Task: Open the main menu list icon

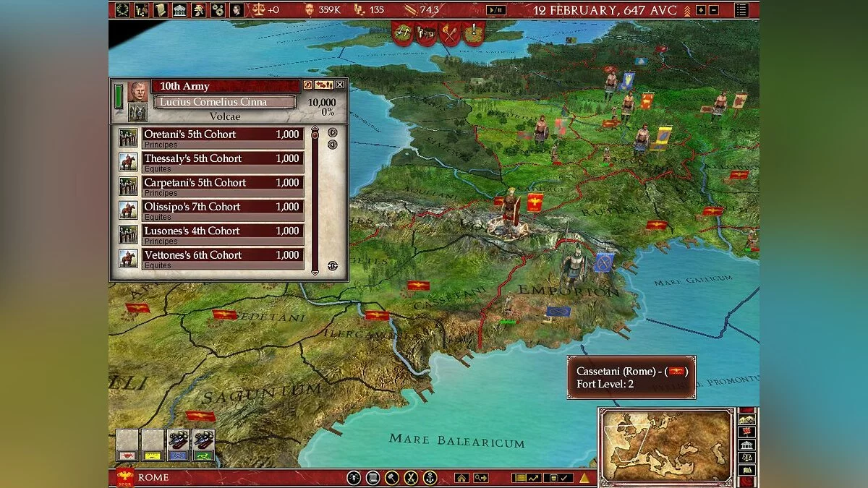Action: 741,10
